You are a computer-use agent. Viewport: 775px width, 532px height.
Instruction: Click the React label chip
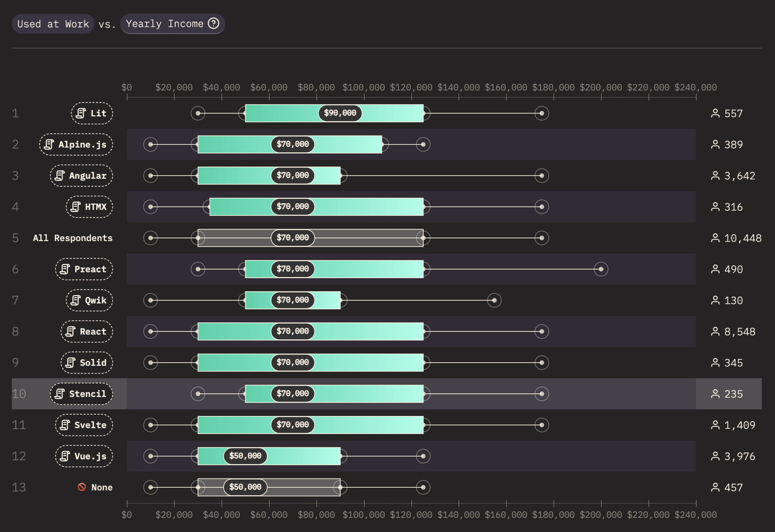[x=87, y=331]
